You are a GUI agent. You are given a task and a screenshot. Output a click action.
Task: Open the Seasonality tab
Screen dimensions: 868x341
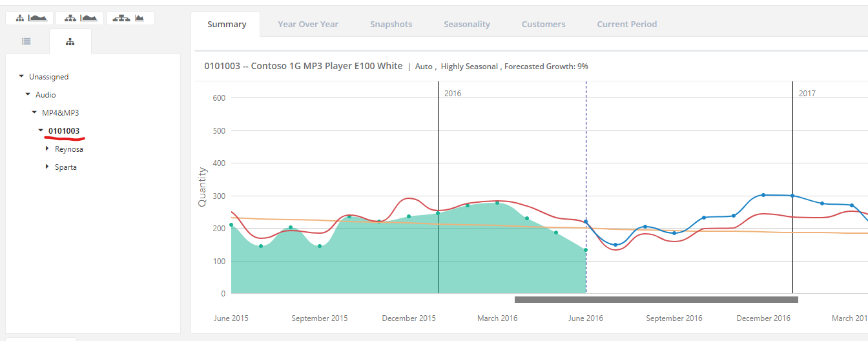[467, 25]
